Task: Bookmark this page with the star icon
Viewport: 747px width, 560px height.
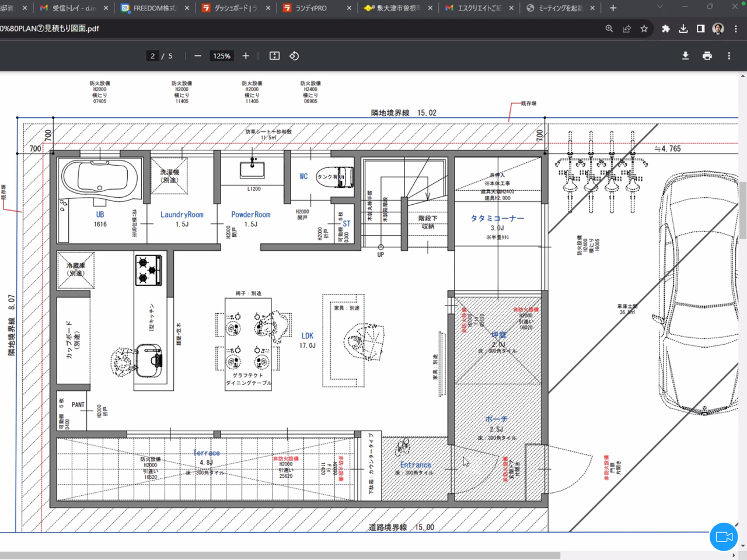Action: (x=644, y=29)
